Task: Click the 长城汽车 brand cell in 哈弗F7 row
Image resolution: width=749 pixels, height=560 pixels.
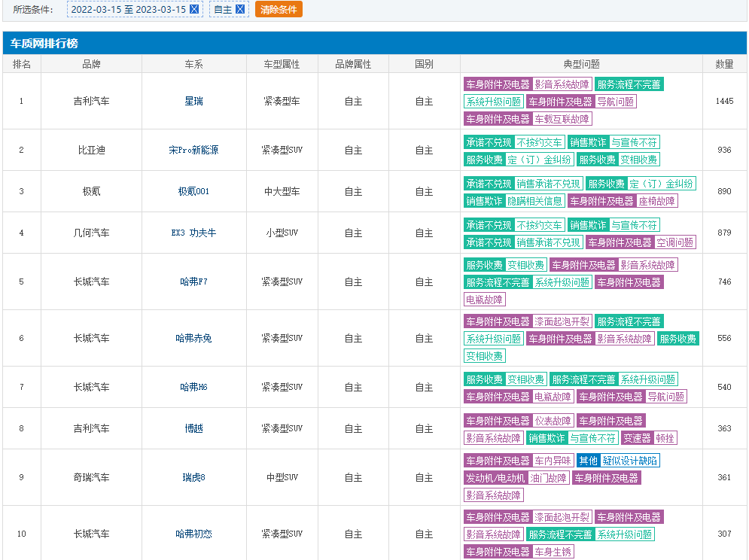Action: [x=91, y=282]
